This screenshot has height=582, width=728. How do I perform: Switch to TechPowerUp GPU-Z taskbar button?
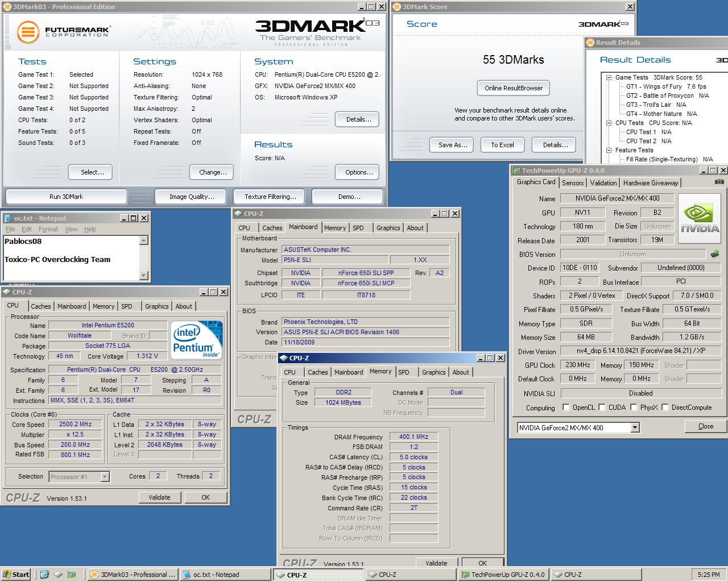503,575
